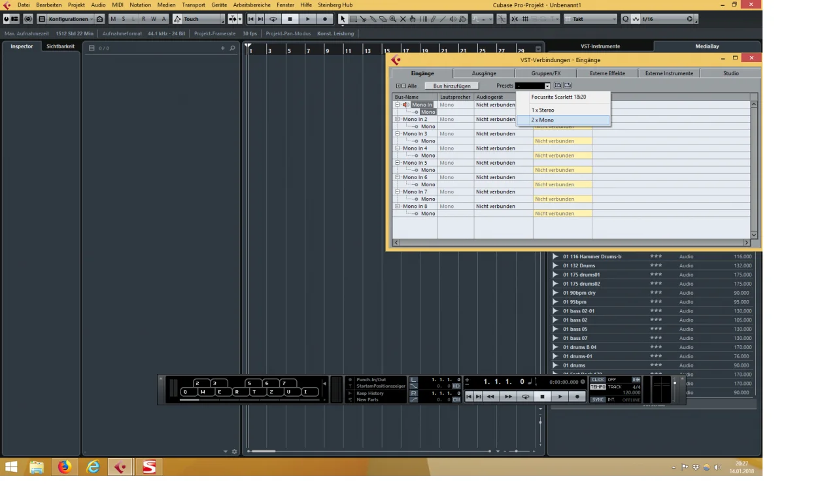
Task: Toggle the metronome CLICK button
Action: click(598, 380)
